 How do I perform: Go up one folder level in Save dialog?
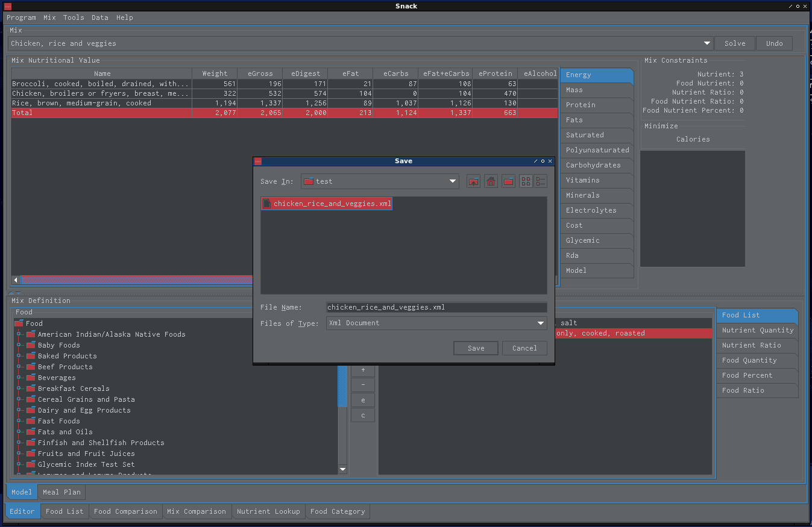[474, 181]
